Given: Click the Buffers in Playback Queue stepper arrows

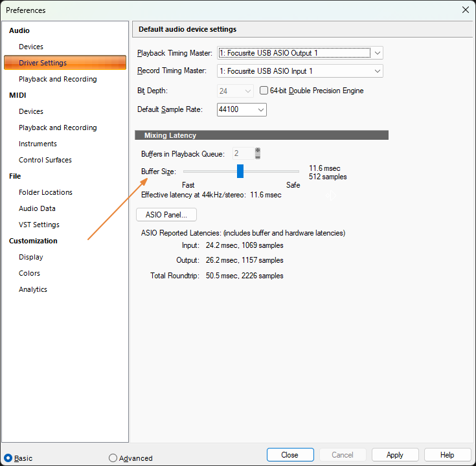Looking at the screenshot, I should point(258,153).
